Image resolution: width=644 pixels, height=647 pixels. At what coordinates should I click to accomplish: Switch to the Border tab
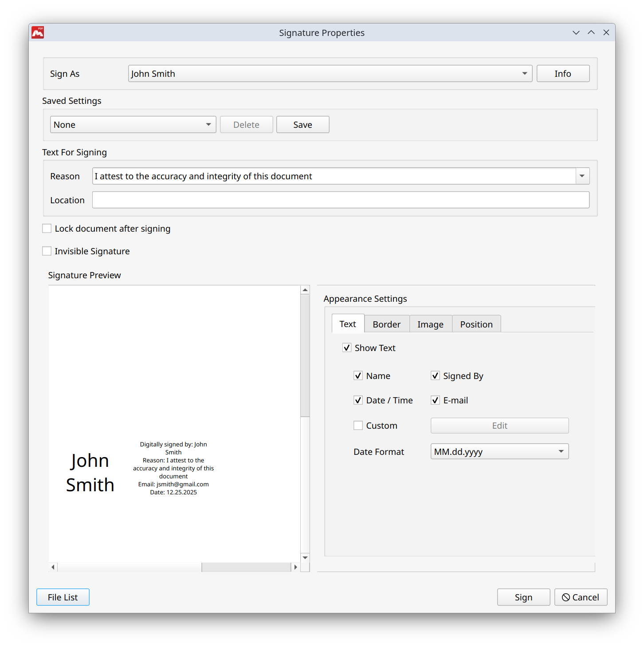tap(386, 323)
